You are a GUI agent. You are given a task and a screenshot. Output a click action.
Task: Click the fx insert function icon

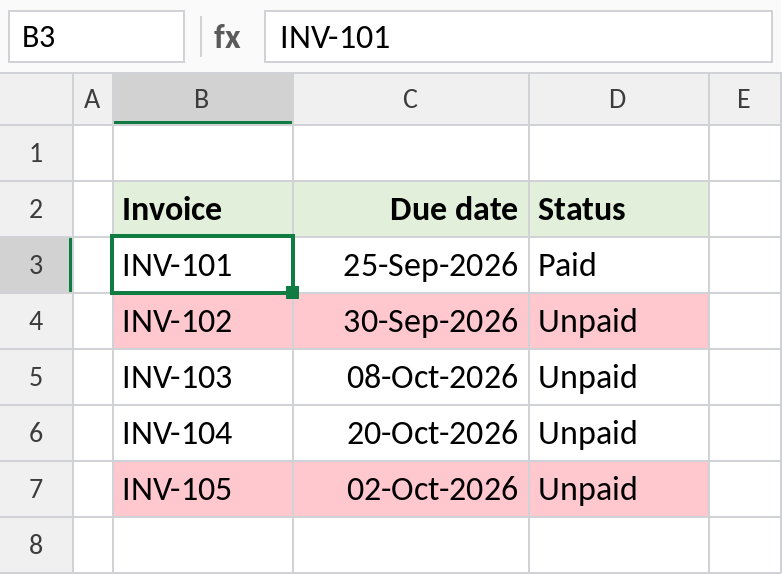[227, 37]
